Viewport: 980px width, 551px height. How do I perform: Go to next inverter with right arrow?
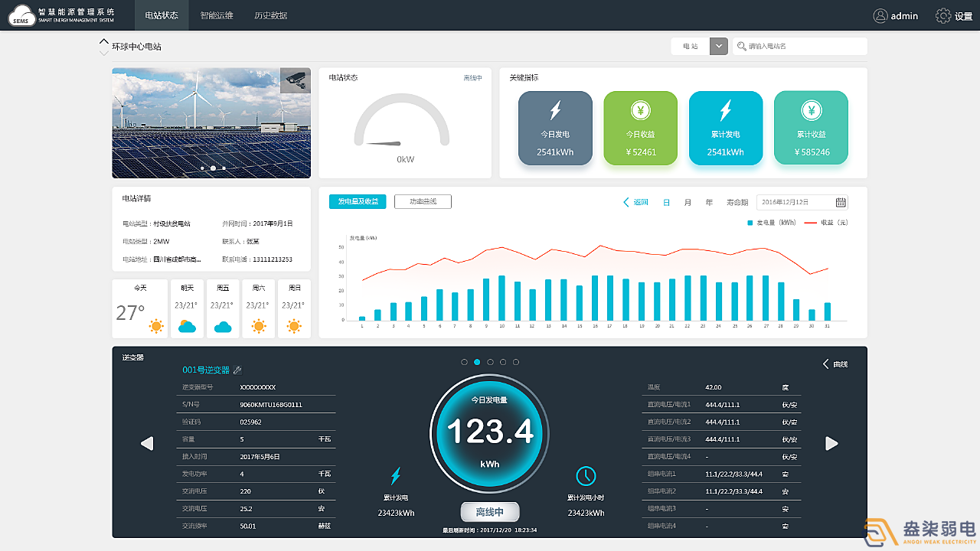(x=831, y=443)
